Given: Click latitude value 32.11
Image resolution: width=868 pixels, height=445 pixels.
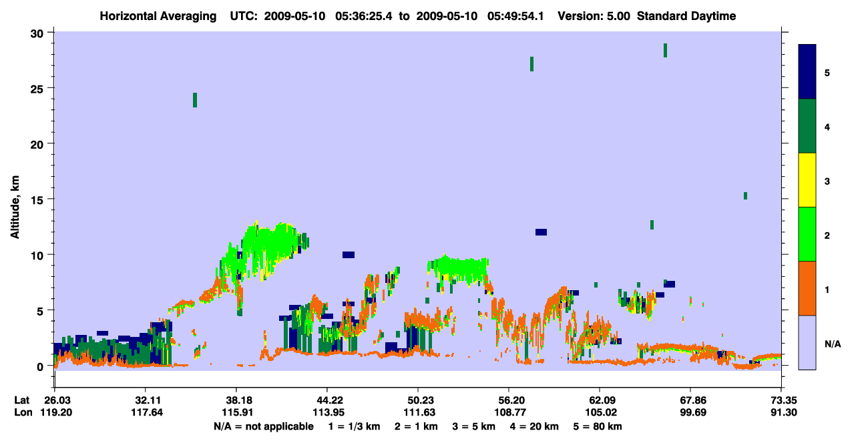Looking at the screenshot, I should (x=145, y=400).
